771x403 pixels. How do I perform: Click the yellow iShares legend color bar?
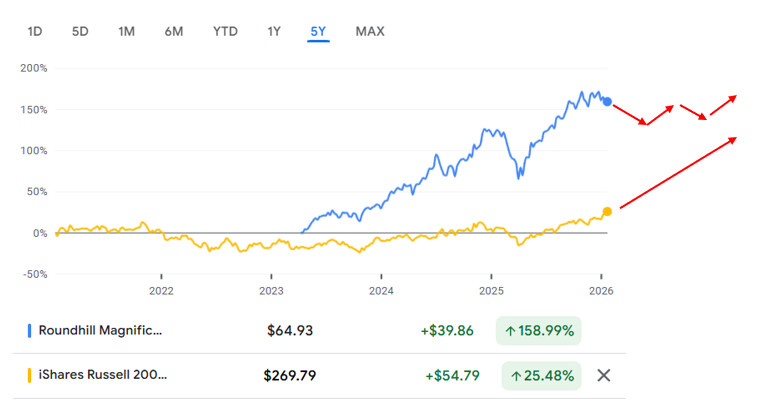tap(30, 375)
